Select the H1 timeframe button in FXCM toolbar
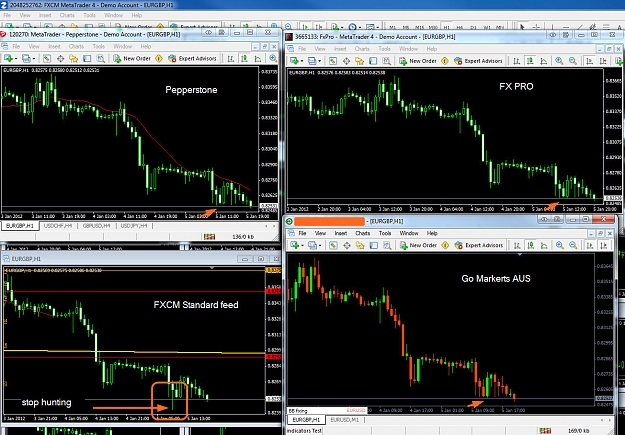The height and width of the screenshot is (435, 625). (x=446, y=27)
